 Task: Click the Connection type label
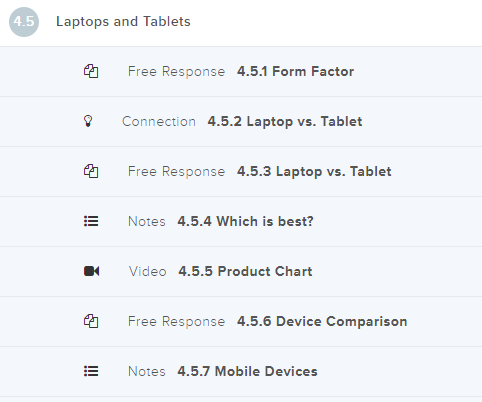tap(159, 121)
